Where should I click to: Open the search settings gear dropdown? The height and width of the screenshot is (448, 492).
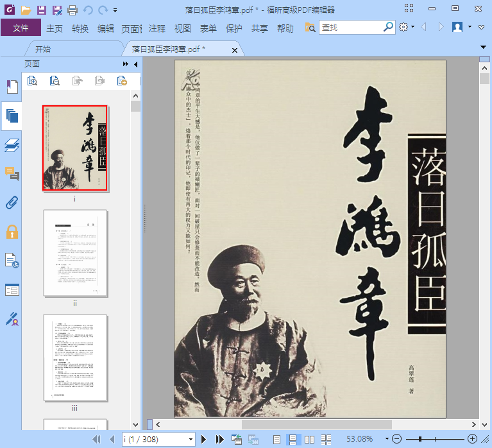[x=407, y=27]
